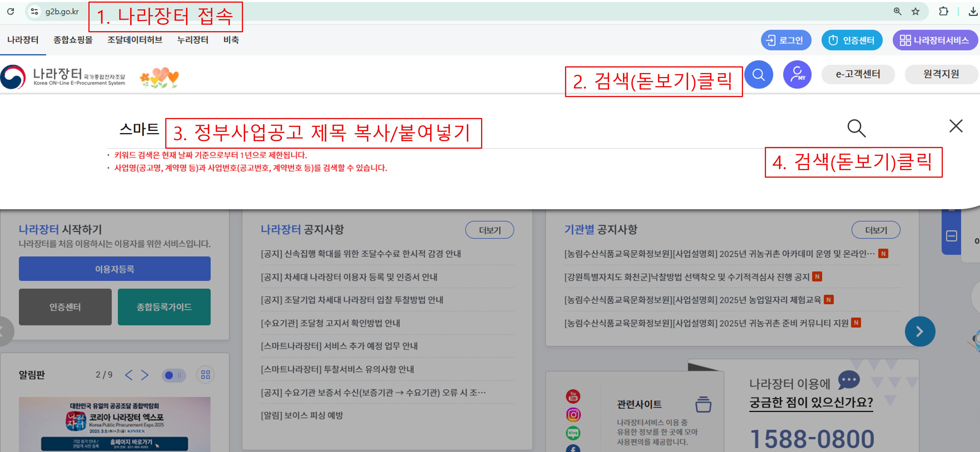Click the 로그인 button
The width and height of the screenshot is (980, 452).
[x=786, y=40]
